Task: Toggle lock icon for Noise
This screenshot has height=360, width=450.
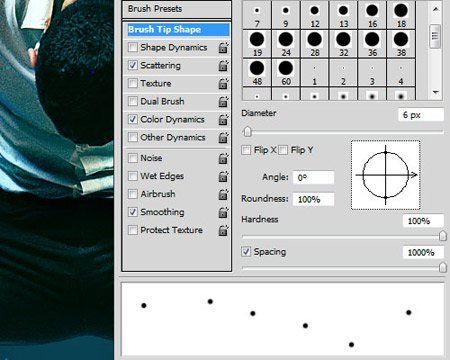Action: 223,158
